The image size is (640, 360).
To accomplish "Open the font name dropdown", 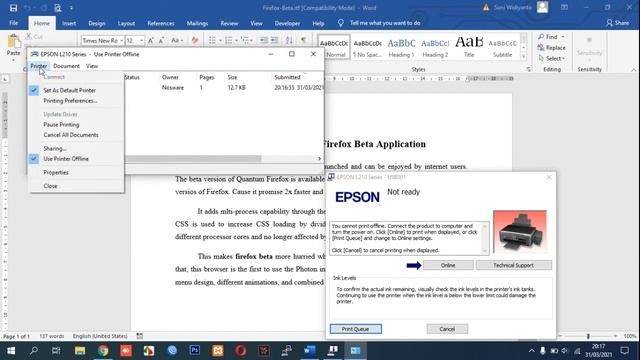I will 122,40.
